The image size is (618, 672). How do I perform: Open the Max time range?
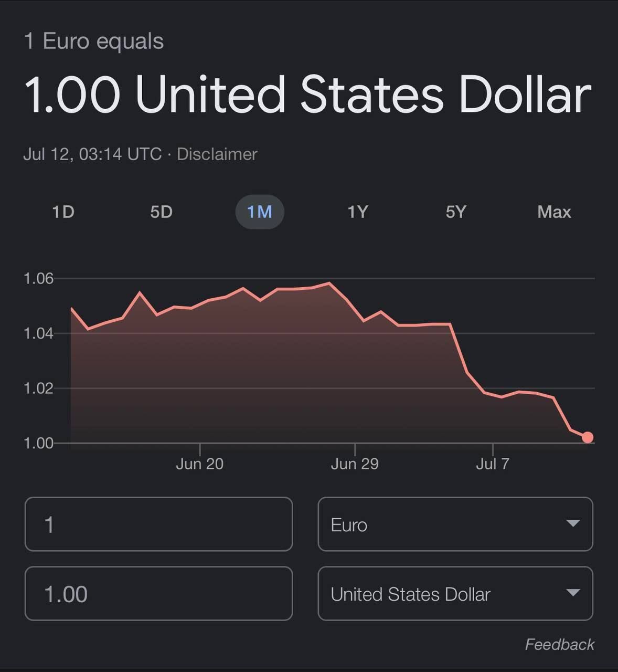point(554,212)
